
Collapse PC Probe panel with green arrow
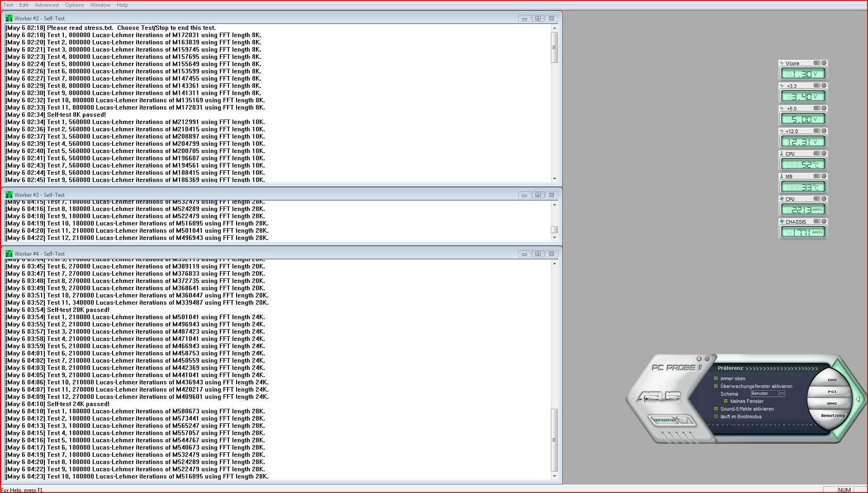point(858,399)
